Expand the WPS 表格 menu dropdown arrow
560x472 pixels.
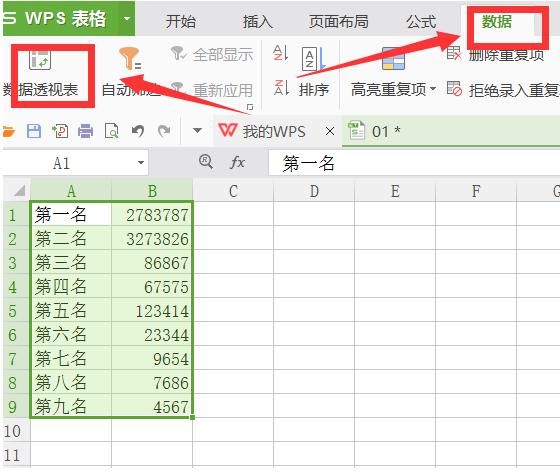tap(127, 18)
